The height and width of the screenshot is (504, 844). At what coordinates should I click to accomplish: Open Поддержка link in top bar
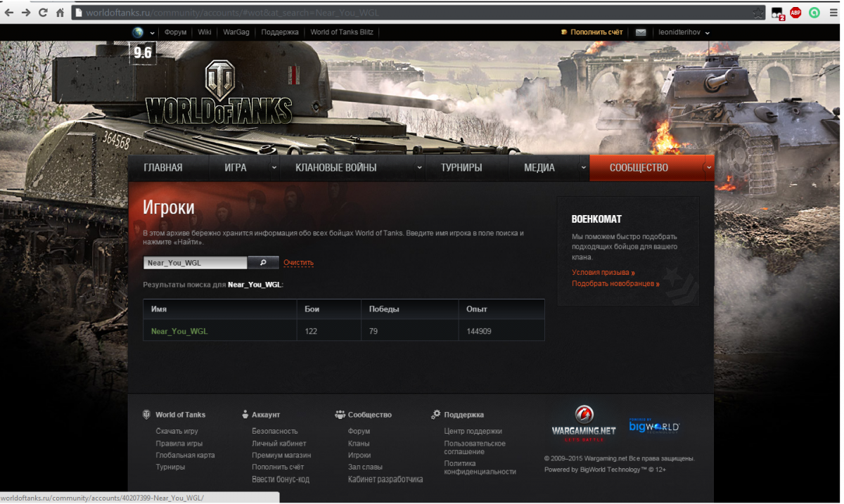click(x=280, y=32)
